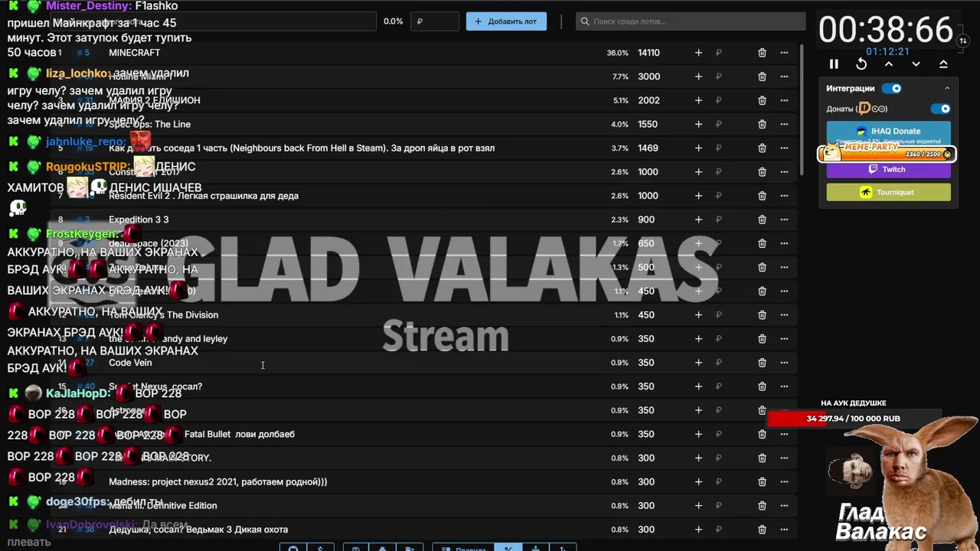
Task: Delete the lot with 2002 points
Action: pos(762,100)
